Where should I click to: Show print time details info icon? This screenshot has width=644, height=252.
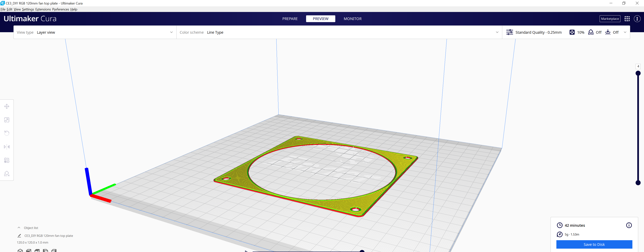pyautogui.click(x=629, y=225)
